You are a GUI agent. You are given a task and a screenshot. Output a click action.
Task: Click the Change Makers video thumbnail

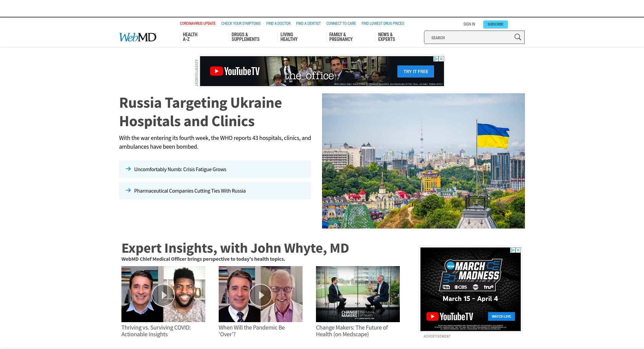358,294
